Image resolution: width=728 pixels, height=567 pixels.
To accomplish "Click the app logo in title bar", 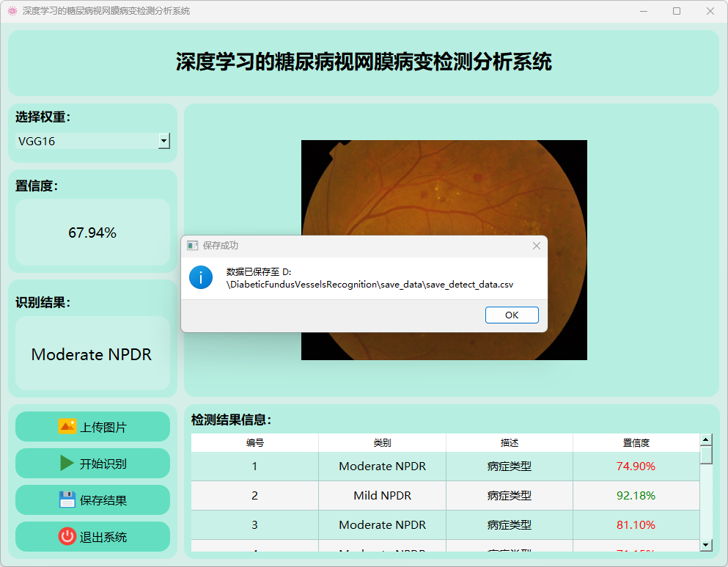I will pyautogui.click(x=12, y=11).
